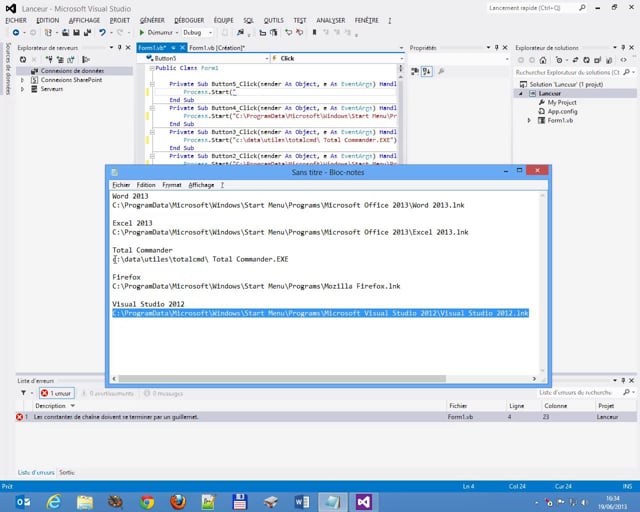Open the Edition menu in Bloc-notes
Viewport: 640px width, 512px height.
[146, 185]
